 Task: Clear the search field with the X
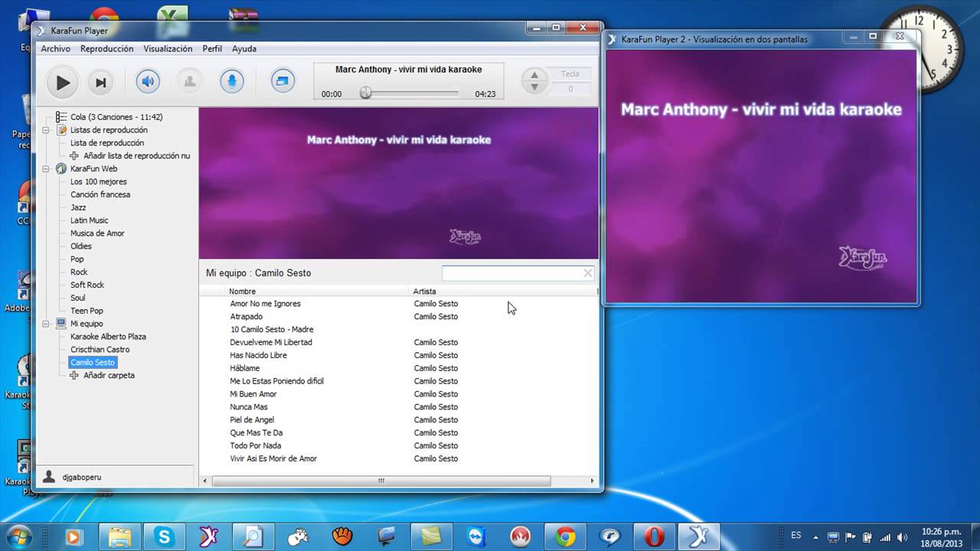[x=588, y=273]
